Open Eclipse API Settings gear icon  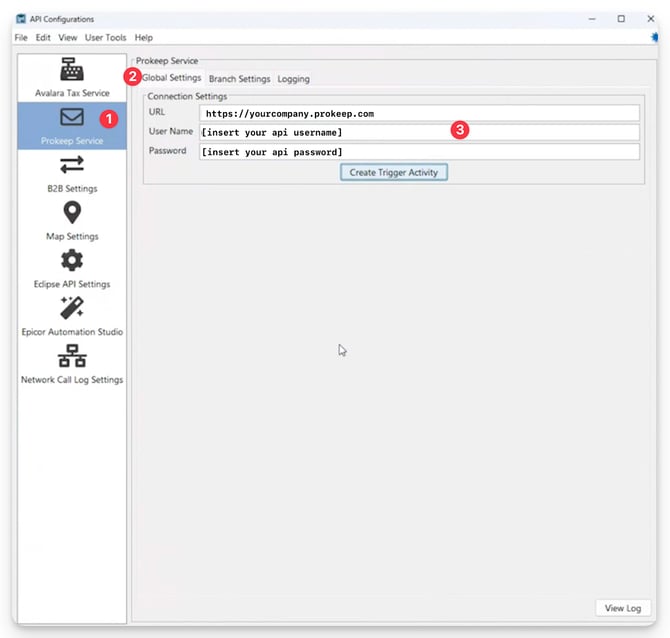[x=72, y=260]
